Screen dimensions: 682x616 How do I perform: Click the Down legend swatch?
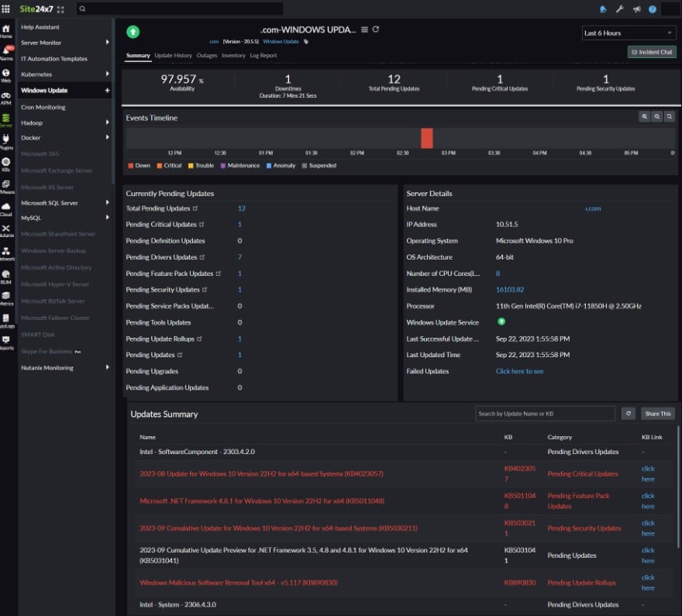tap(130, 166)
